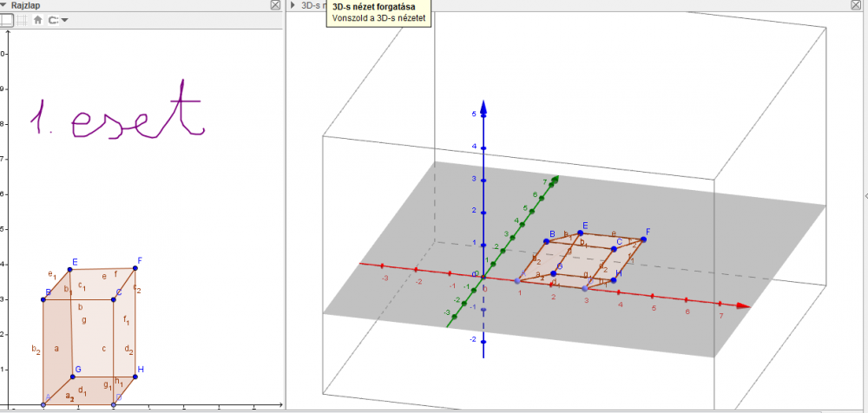Click the home icon for standard view
The image size is (868, 413).
point(37,19)
